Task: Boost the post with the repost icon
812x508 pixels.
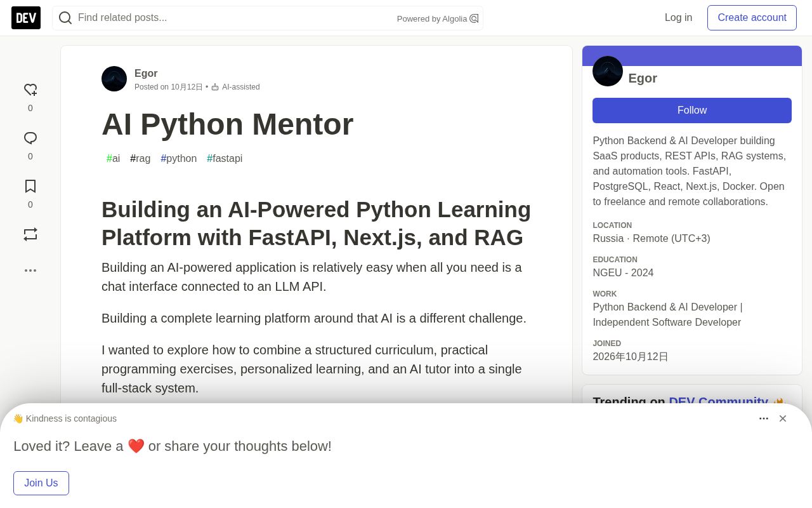Action: (x=30, y=234)
